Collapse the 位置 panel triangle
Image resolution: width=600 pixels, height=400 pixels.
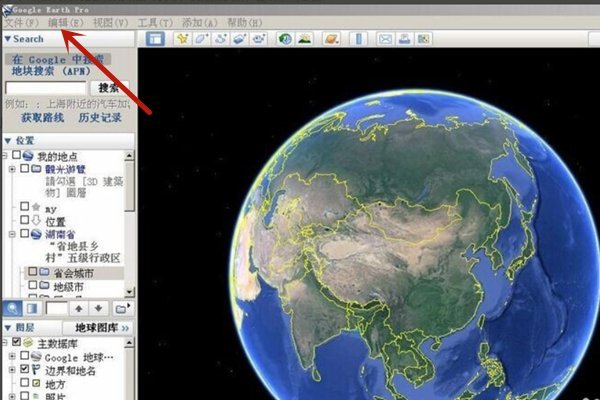pyautogui.click(x=8, y=141)
